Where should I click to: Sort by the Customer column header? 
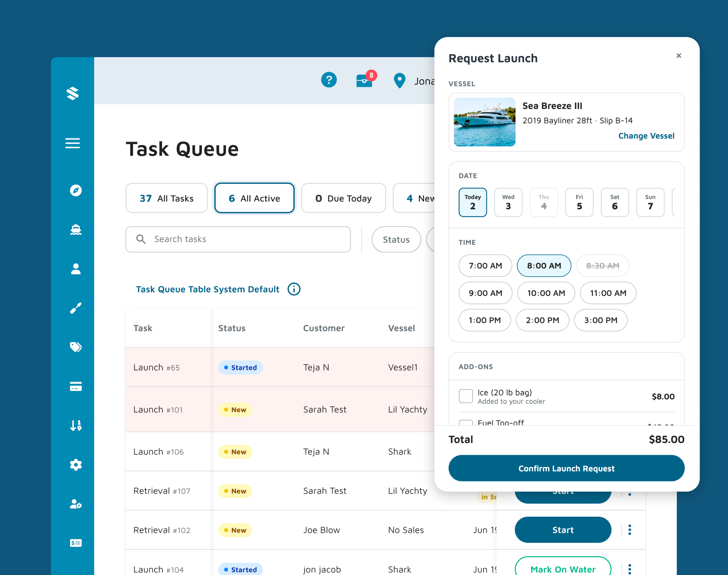point(324,328)
